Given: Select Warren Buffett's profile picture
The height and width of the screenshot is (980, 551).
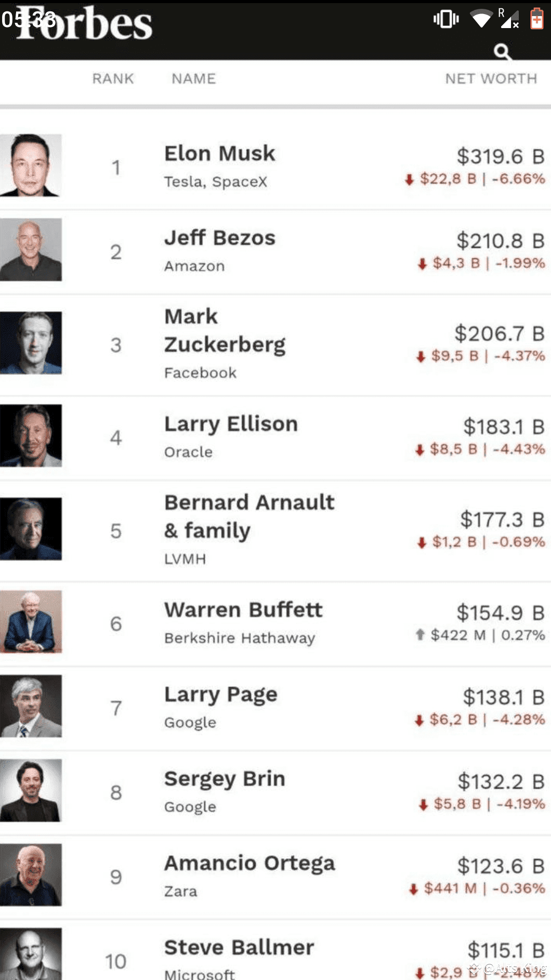Looking at the screenshot, I should tap(32, 622).
